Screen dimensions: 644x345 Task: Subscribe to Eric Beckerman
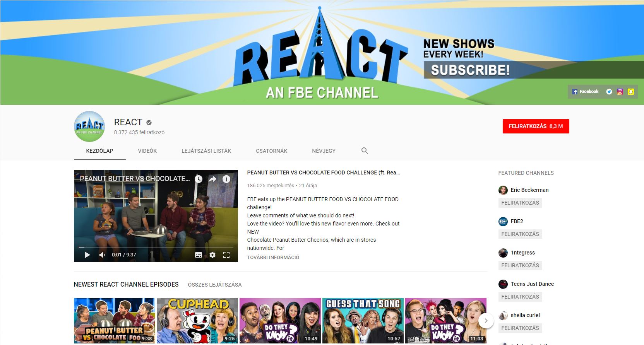(x=520, y=203)
